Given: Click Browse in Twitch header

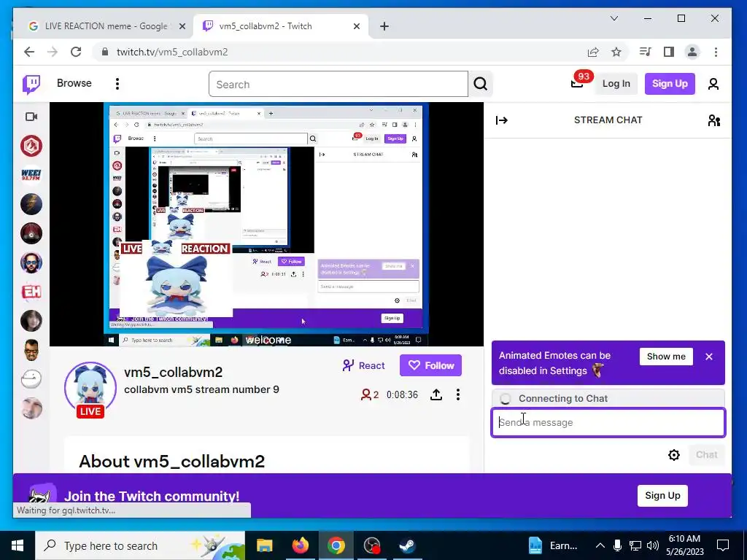Looking at the screenshot, I should coord(74,83).
